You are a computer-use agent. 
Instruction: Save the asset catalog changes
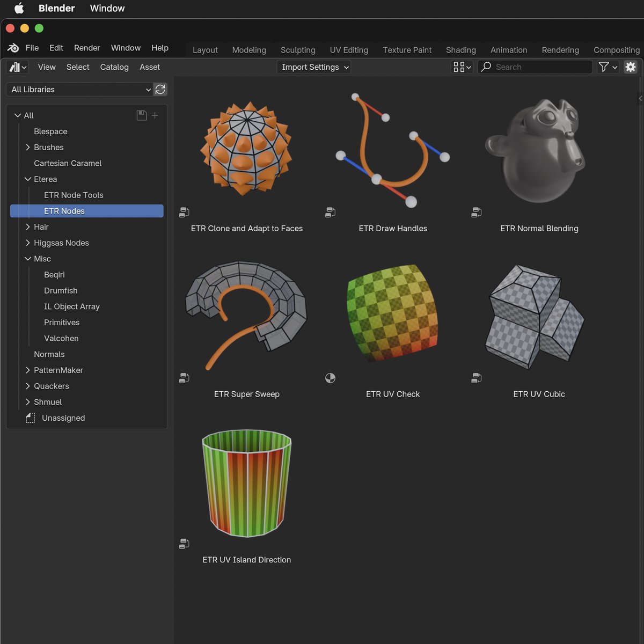(142, 115)
